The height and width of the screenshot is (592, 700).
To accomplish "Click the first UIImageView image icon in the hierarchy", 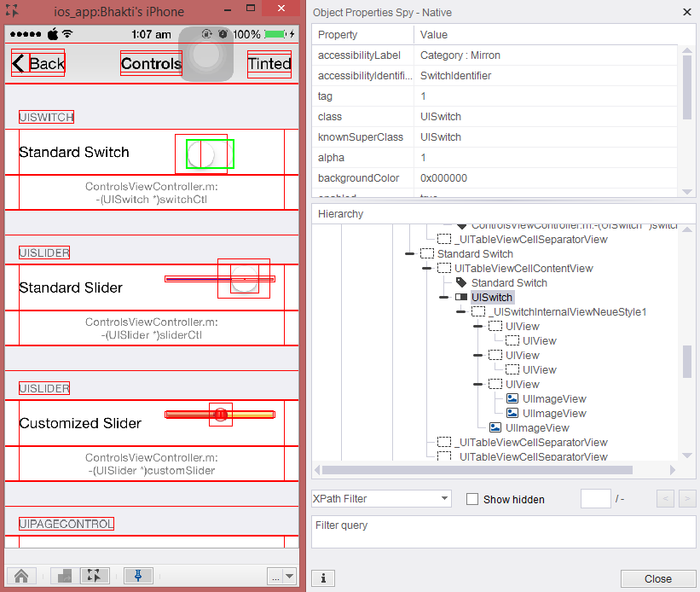I will tap(512, 399).
